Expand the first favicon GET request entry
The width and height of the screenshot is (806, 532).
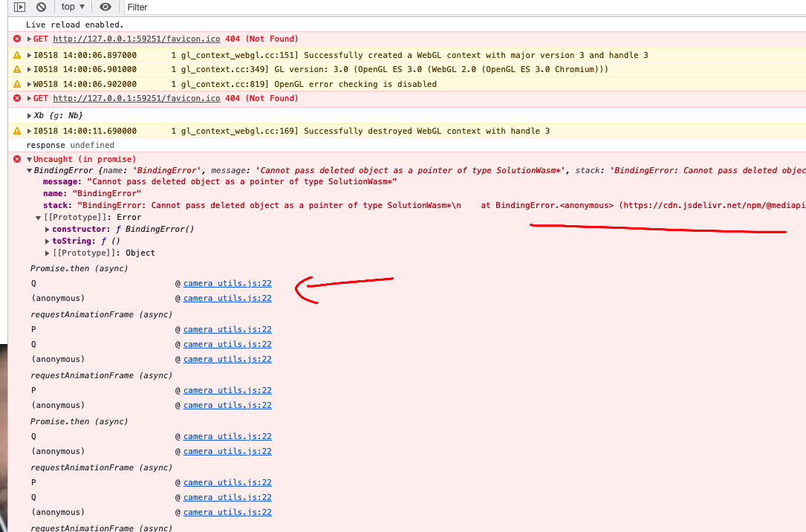pyautogui.click(x=28, y=39)
